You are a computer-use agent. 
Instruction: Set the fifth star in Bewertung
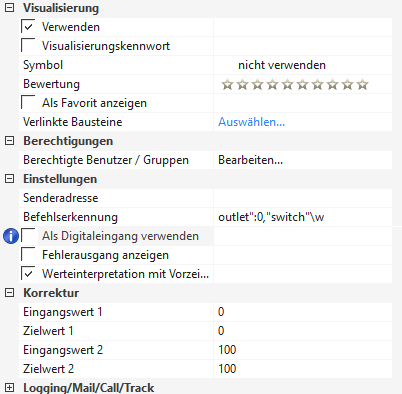287,85
